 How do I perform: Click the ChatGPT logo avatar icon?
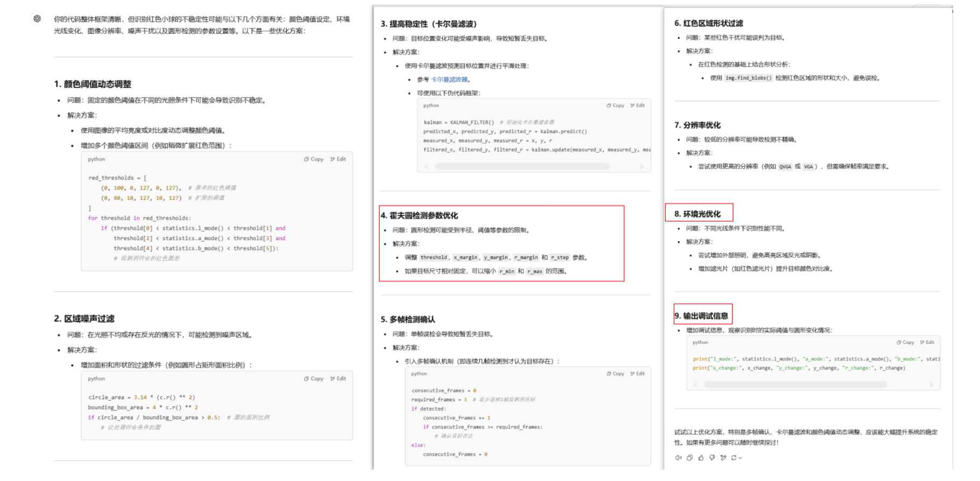pos(37,19)
